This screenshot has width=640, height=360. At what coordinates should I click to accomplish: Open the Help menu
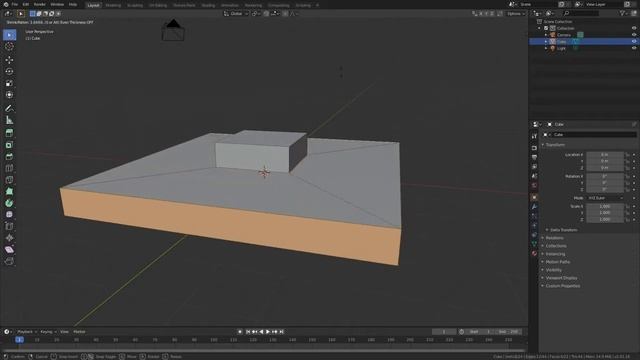tap(73, 4)
